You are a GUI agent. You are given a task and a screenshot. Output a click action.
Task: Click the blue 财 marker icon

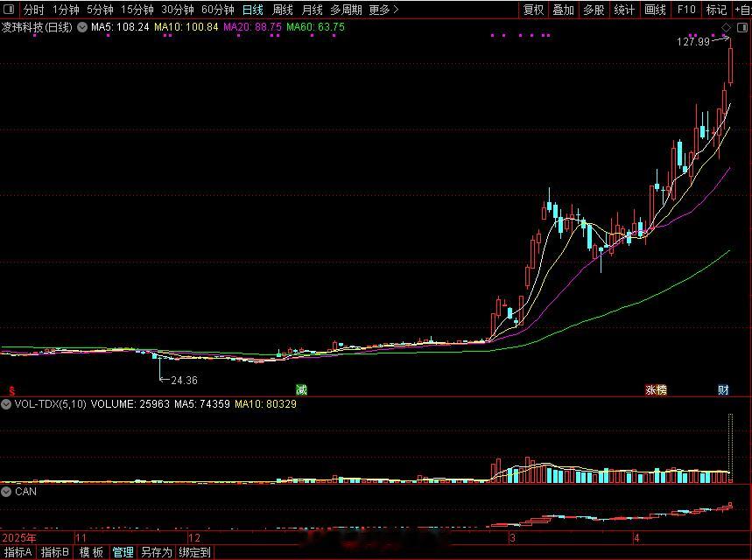[x=723, y=389]
